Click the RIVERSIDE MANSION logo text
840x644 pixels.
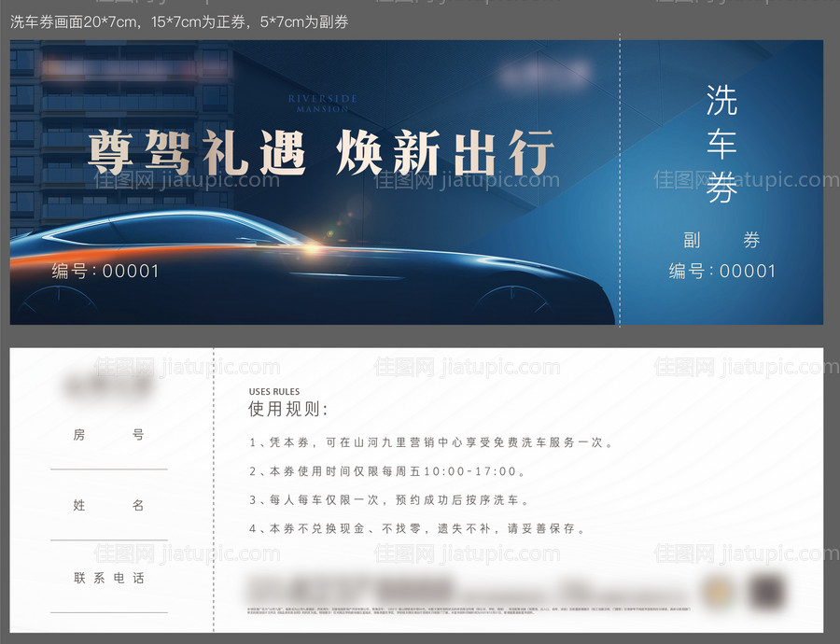[323, 104]
